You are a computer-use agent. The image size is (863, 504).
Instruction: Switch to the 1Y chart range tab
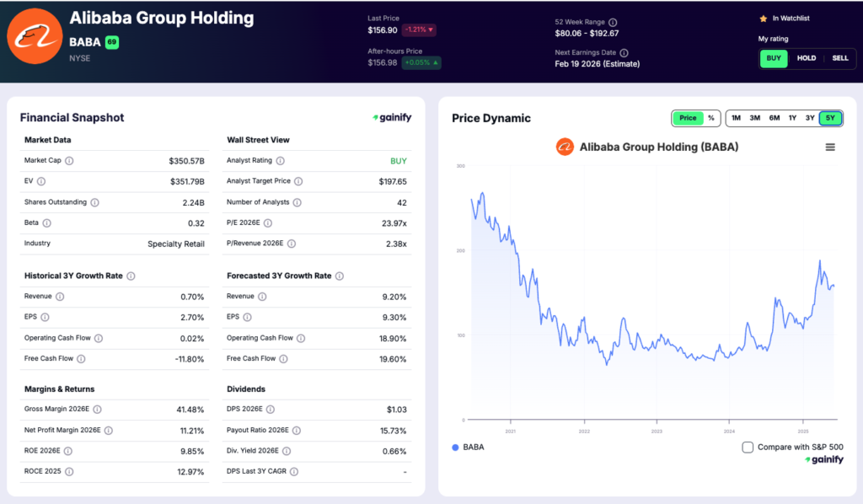(791, 118)
